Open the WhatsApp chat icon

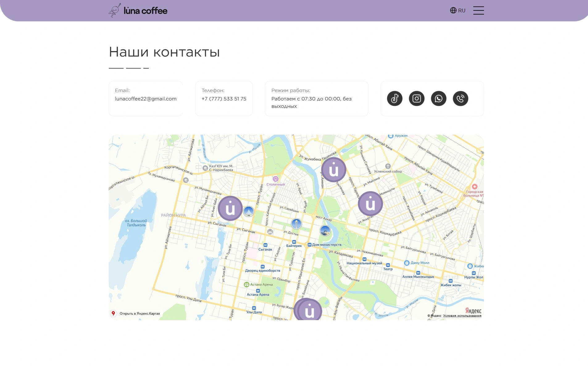tap(438, 99)
